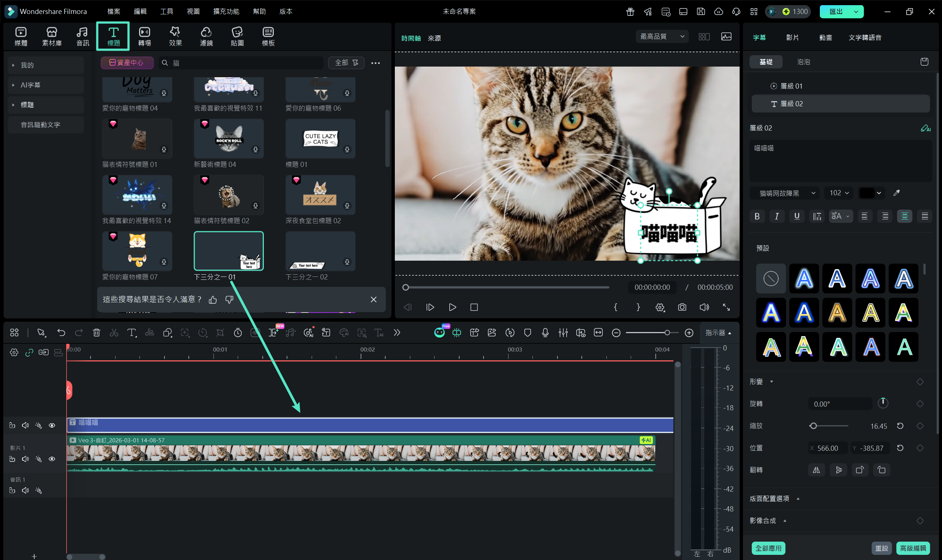The height and width of the screenshot is (560, 942).
Task: Open the 最高品質 preview quality dropdown
Action: (662, 36)
